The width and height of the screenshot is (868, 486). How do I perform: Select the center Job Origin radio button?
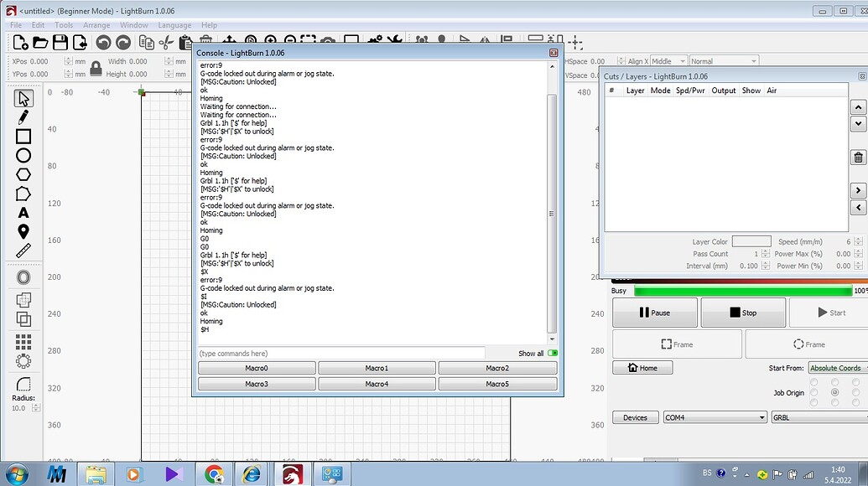[834, 392]
